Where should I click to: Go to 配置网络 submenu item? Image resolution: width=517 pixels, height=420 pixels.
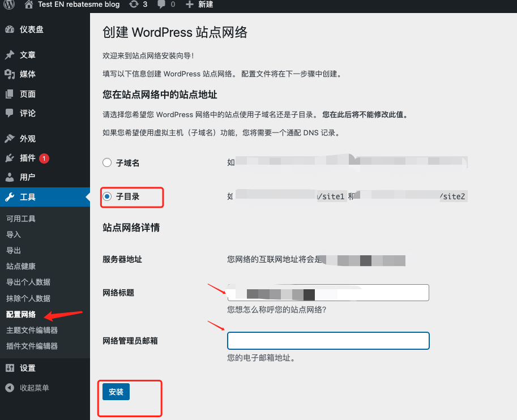pos(21,314)
